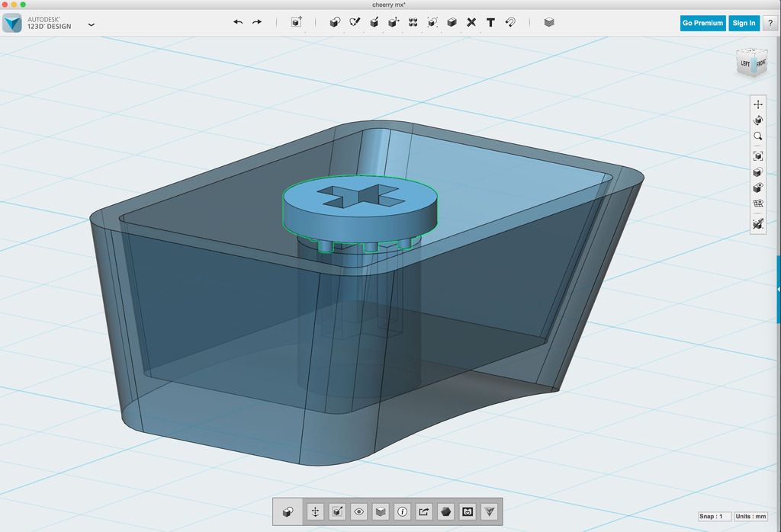This screenshot has width=781, height=532.
Task: Select the Measure tool crossed-rulers icon
Action: (471, 22)
